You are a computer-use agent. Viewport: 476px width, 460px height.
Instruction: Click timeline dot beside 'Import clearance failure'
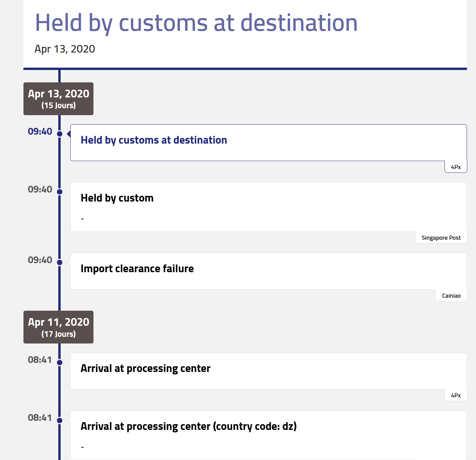coord(60,262)
